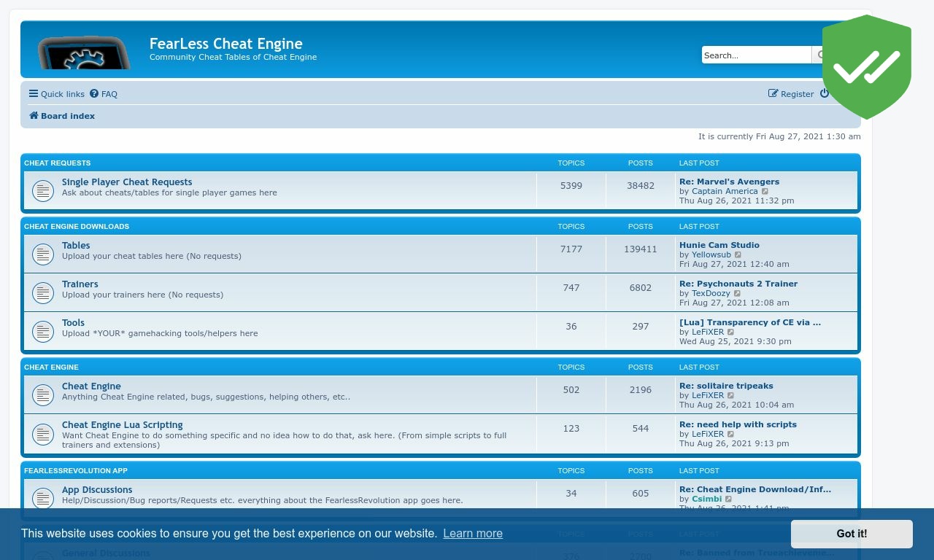934x560 pixels.
Task: Open the FAQ page
Action: (104, 94)
